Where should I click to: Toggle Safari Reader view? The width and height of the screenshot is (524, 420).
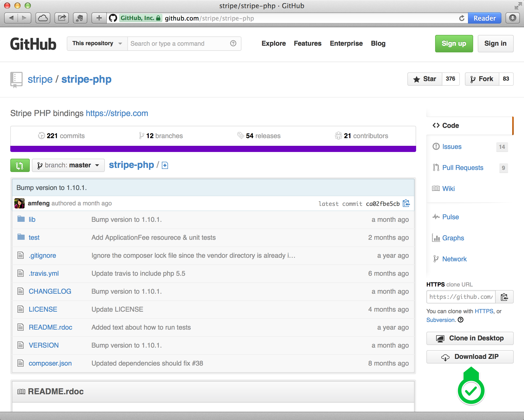pyautogui.click(x=484, y=18)
